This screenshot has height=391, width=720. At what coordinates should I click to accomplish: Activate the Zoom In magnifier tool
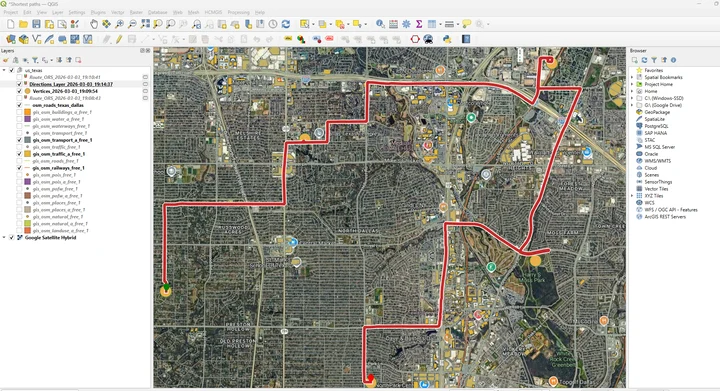(119, 24)
